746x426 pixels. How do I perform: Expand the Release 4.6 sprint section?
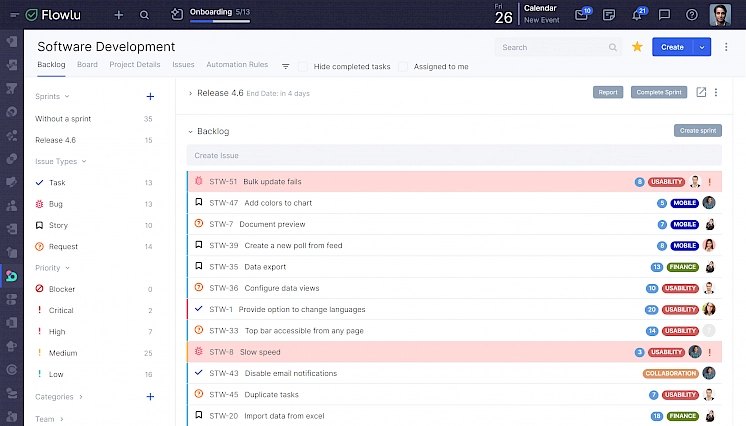click(x=190, y=92)
